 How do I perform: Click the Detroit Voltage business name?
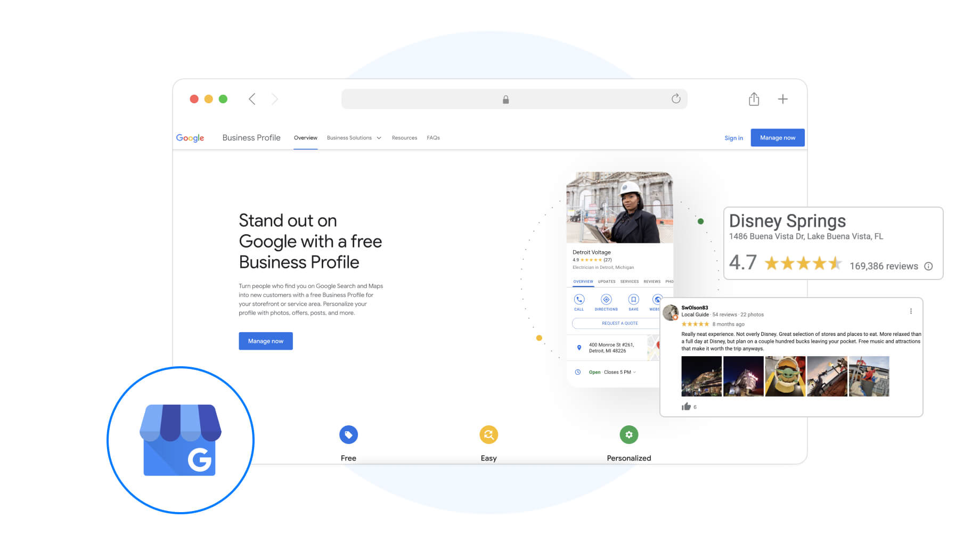click(x=592, y=252)
